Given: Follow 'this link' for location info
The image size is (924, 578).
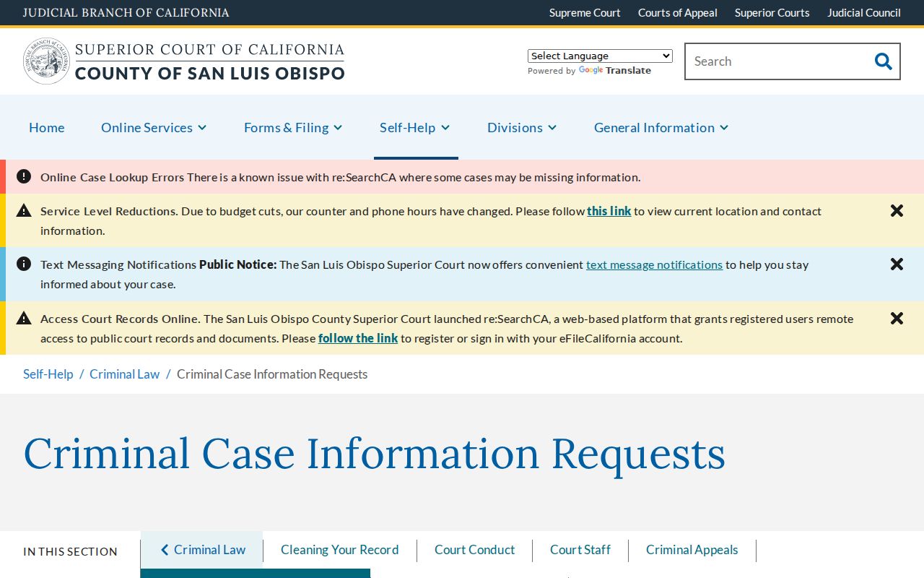Looking at the screenshot, I should pyautogui.click(x=609, y=211).
